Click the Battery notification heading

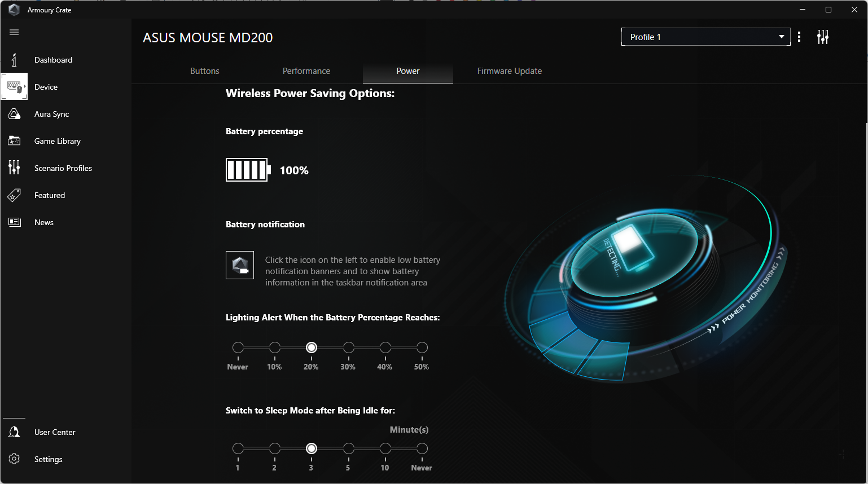[265, 225]
